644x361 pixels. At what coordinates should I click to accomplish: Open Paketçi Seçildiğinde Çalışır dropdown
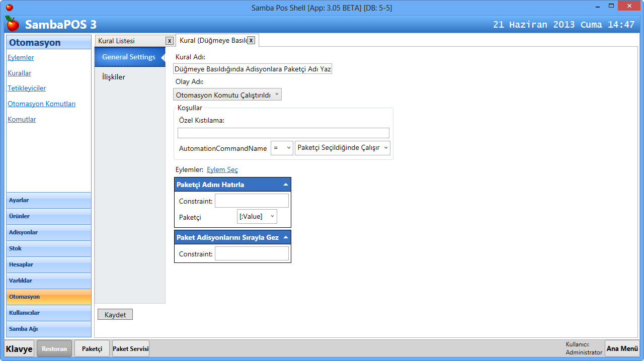tap(342, 148)
